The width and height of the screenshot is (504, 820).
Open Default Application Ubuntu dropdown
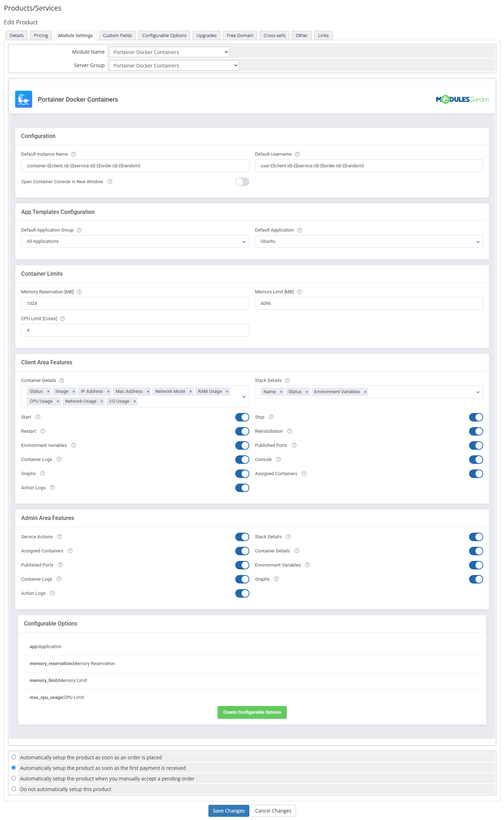369,241
